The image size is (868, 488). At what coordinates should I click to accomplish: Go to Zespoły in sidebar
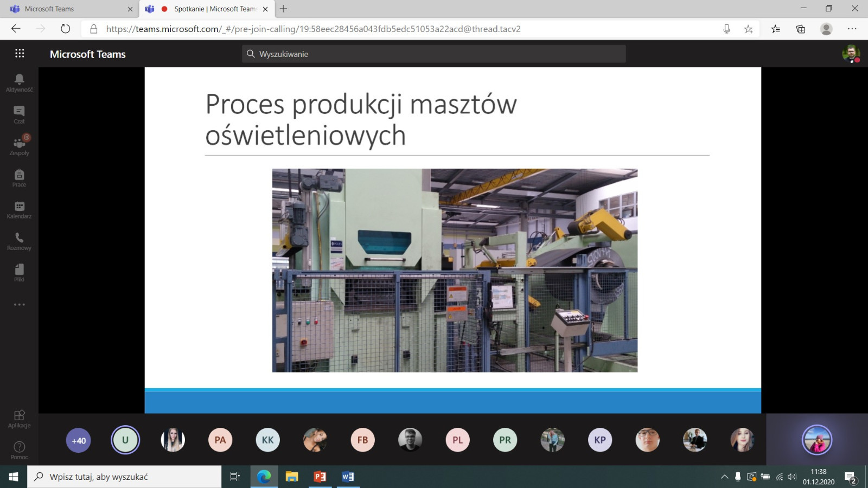(x=19, y=146)
